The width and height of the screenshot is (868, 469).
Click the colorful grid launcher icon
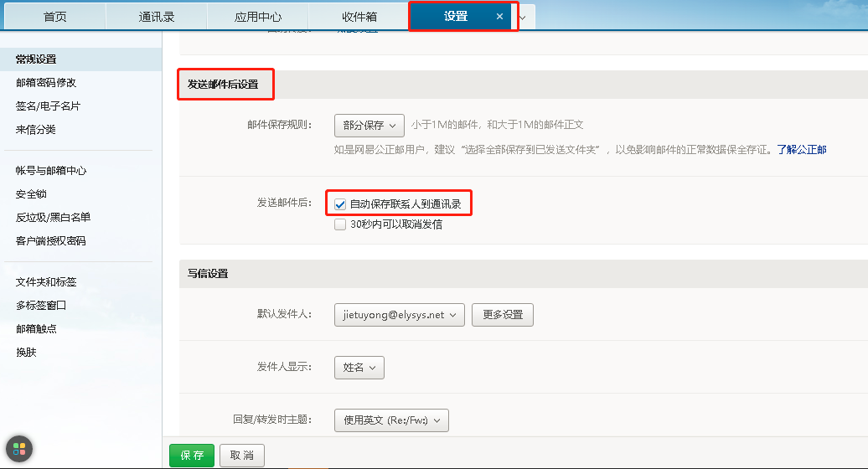click(19, 448)
